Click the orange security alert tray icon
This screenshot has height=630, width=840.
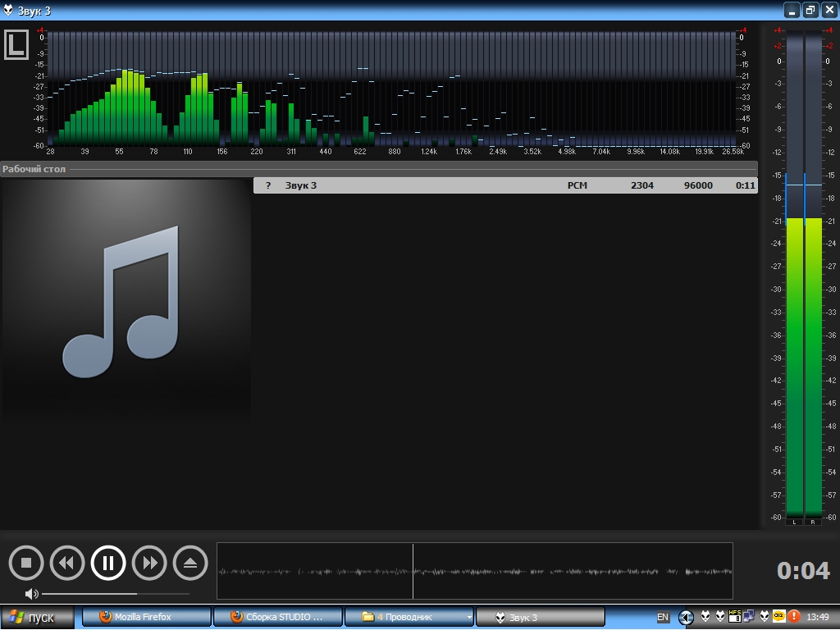(x=794, y=616)
